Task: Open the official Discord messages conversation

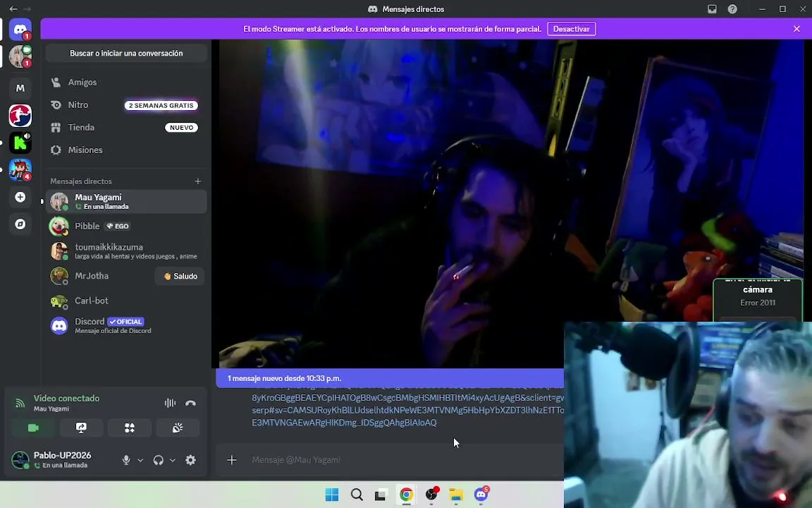Action: [126, 325]
